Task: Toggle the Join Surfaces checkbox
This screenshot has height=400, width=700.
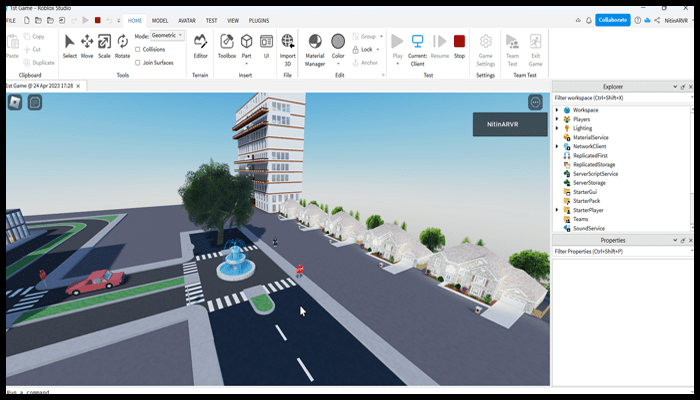Action: (x=138, y=62)
